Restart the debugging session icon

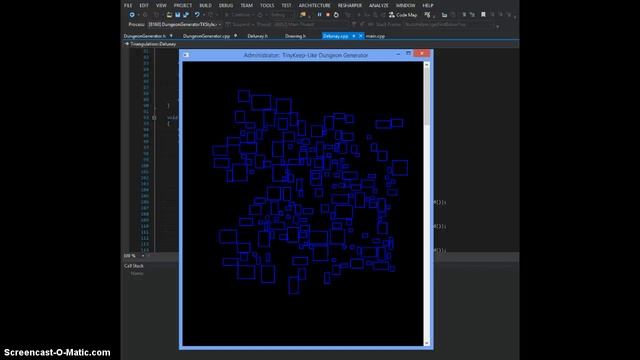(x=336, y=15)
